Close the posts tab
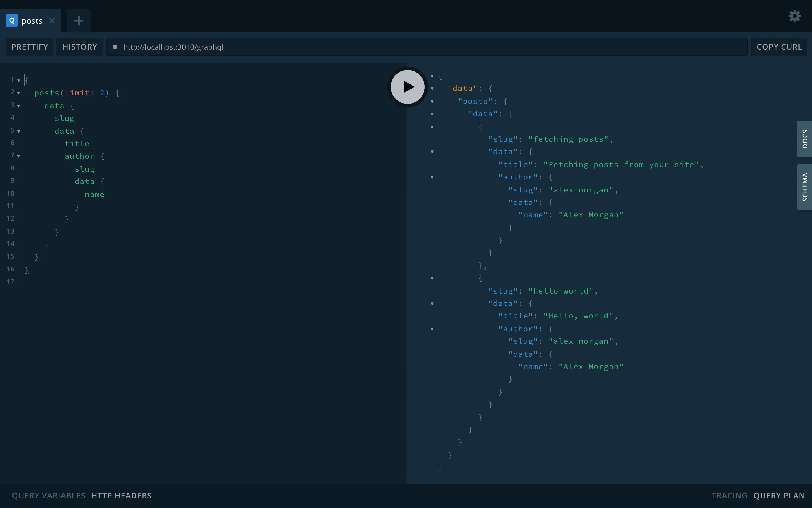Image resolution: width=812 pixels, height=508 pixels. (52, 21)
